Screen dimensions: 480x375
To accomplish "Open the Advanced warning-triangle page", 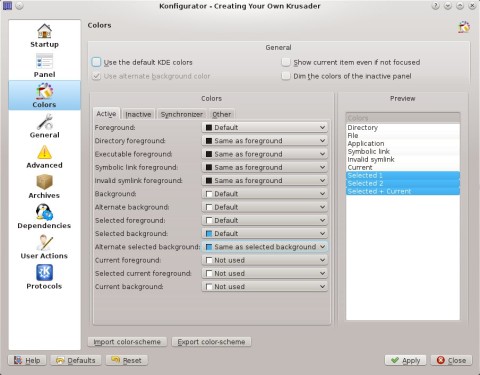I will (x=44, y=156).
